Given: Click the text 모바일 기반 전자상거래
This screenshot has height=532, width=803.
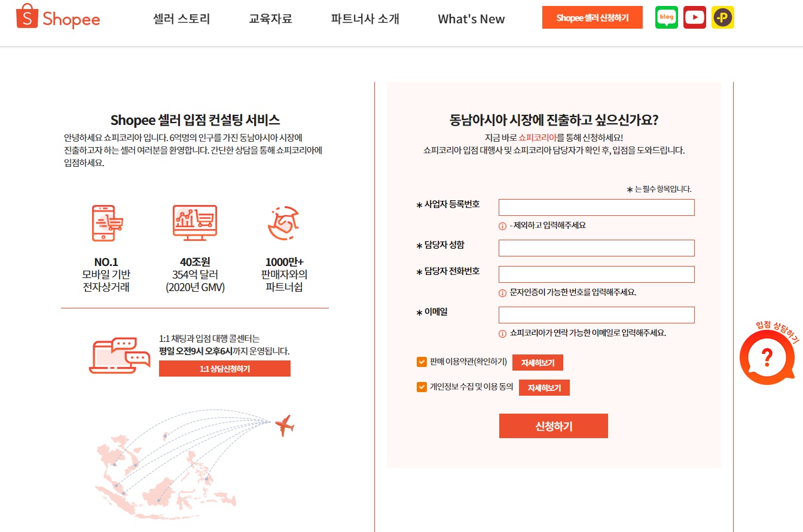Looking at the screenshot, I should 106,281.
